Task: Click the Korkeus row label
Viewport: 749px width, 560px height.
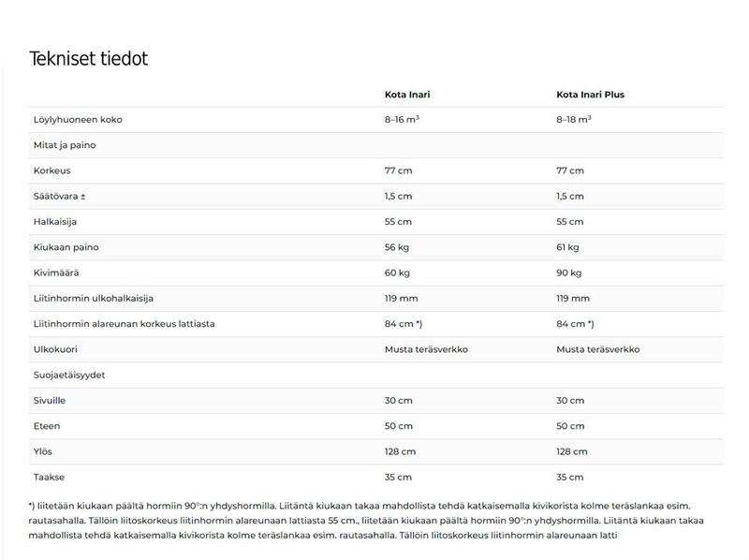Action: (52, 170)
